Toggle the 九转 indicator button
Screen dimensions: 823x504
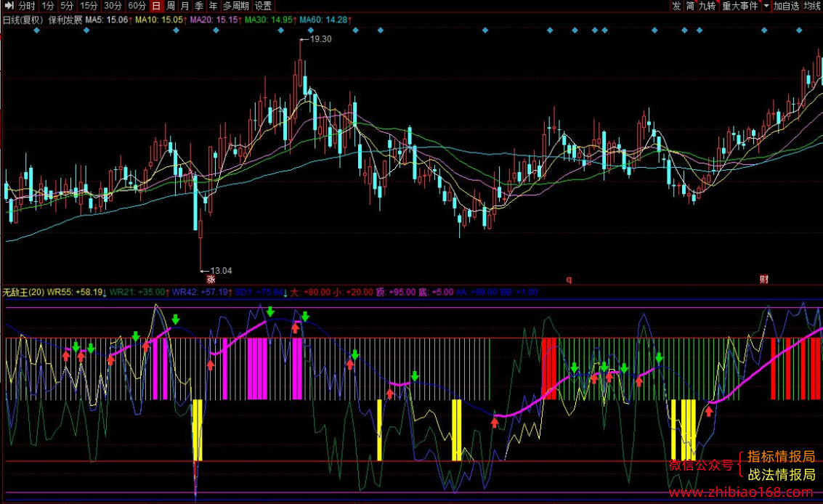click(707, 6)
